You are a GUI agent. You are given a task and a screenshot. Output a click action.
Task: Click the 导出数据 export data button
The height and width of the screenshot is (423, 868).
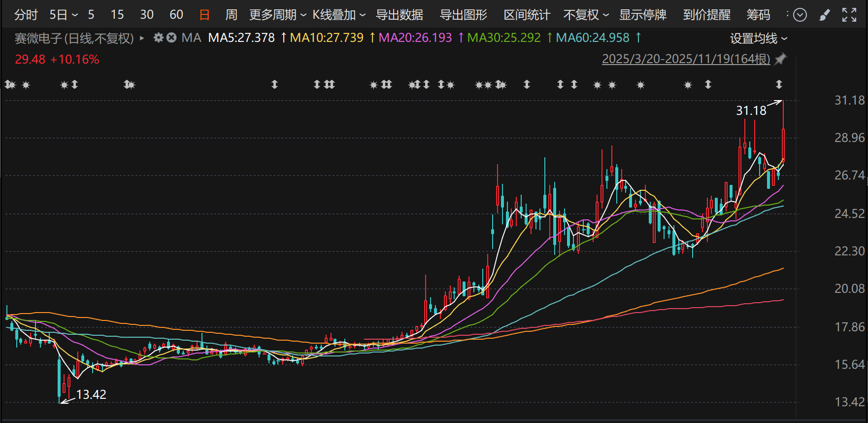(x=399, y=15)
